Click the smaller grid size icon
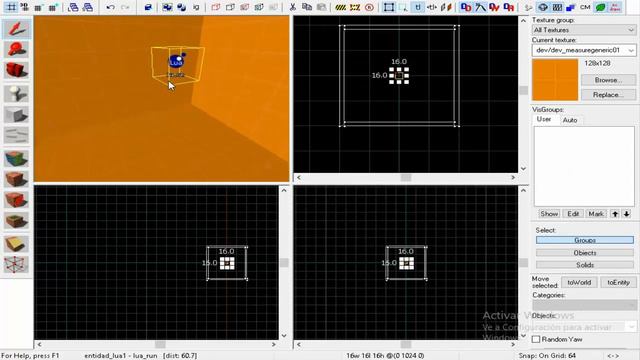This screenshot has width=640, height=360. (39, 7)
